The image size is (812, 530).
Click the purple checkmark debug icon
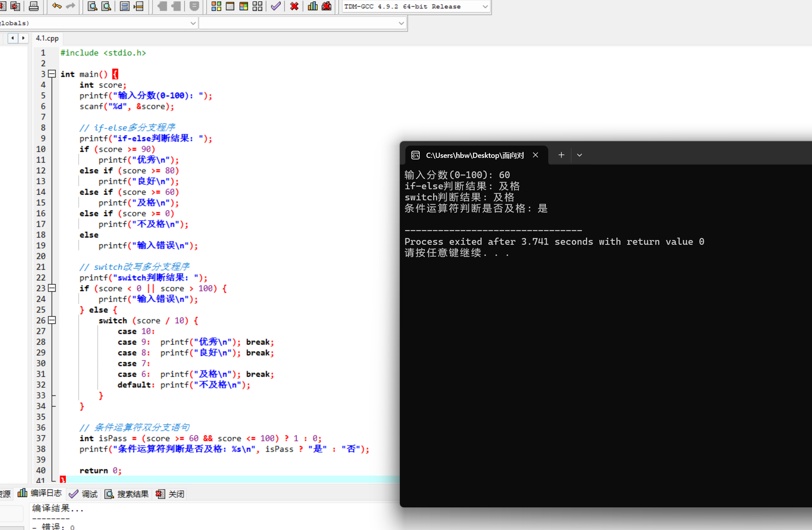coord(276,6)
